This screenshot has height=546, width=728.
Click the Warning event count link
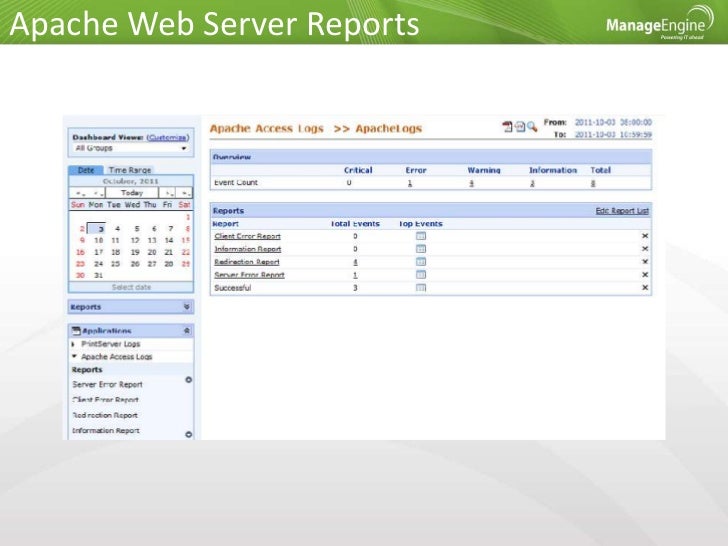tap(471, 183)
